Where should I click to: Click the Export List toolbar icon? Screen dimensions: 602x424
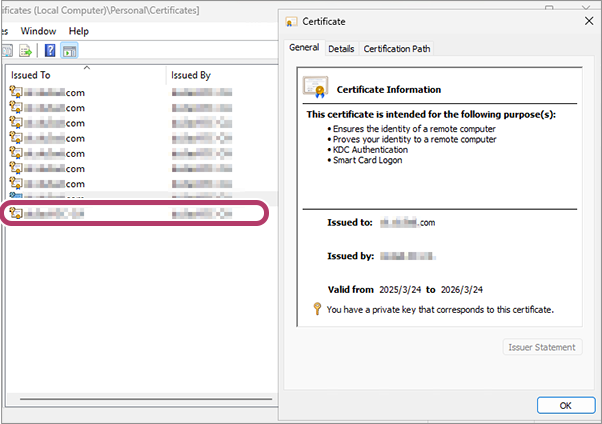(25, 51)
